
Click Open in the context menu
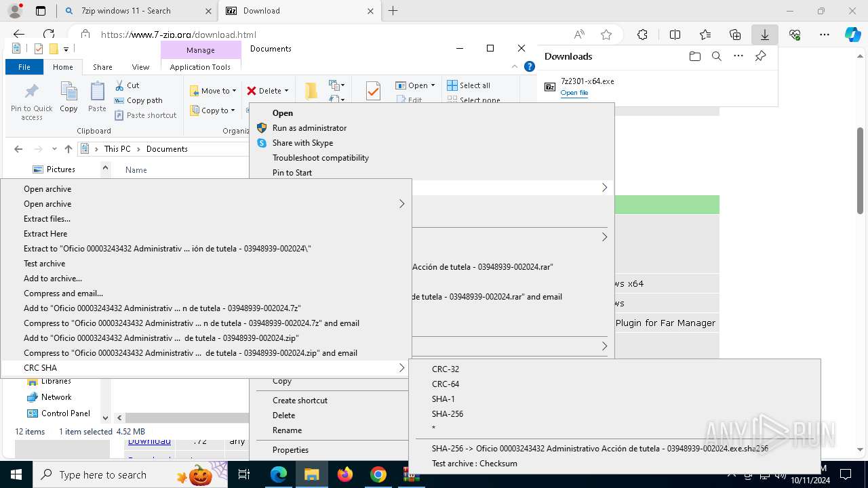point(283,113)
